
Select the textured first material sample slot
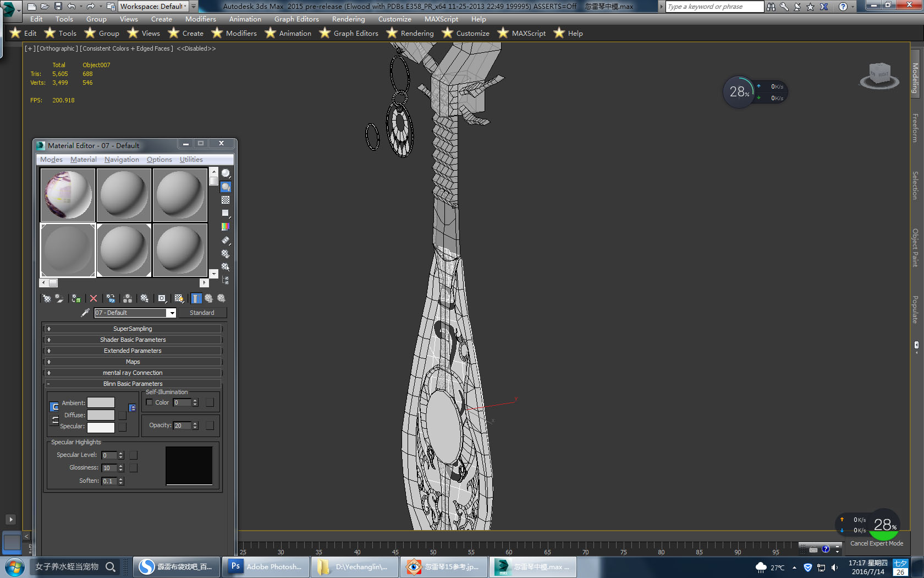[x=68, y=195]
